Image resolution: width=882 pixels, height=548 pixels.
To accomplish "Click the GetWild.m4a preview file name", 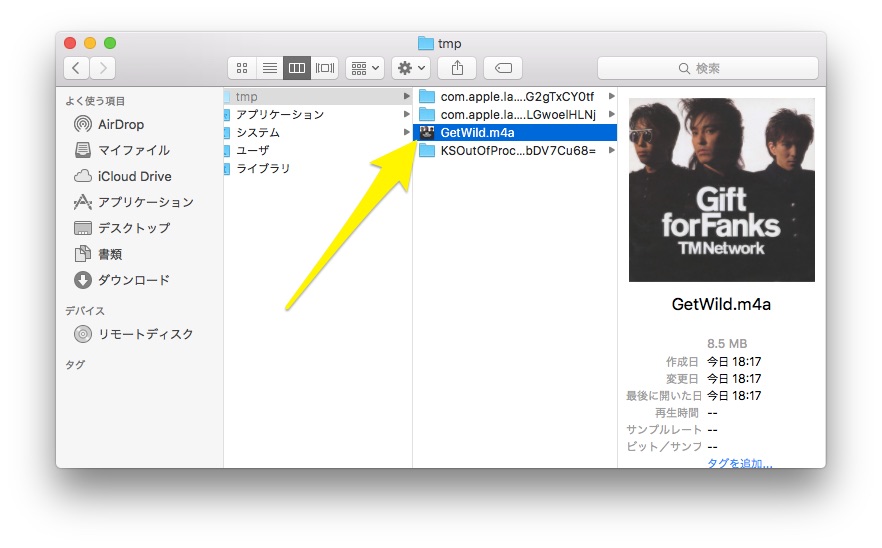I will (x=721, y=304).
